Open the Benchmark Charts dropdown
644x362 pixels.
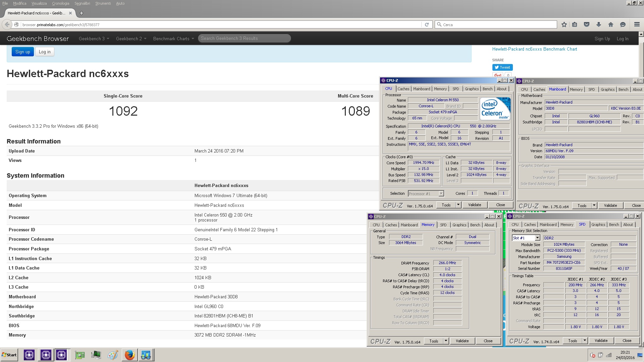coord(173,39)
